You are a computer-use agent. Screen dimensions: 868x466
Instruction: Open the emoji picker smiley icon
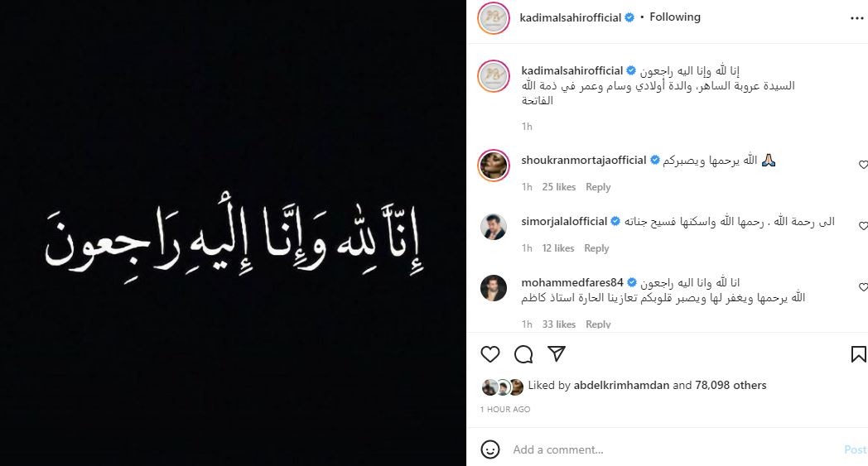pyautogui.click(x=490, y=449)
